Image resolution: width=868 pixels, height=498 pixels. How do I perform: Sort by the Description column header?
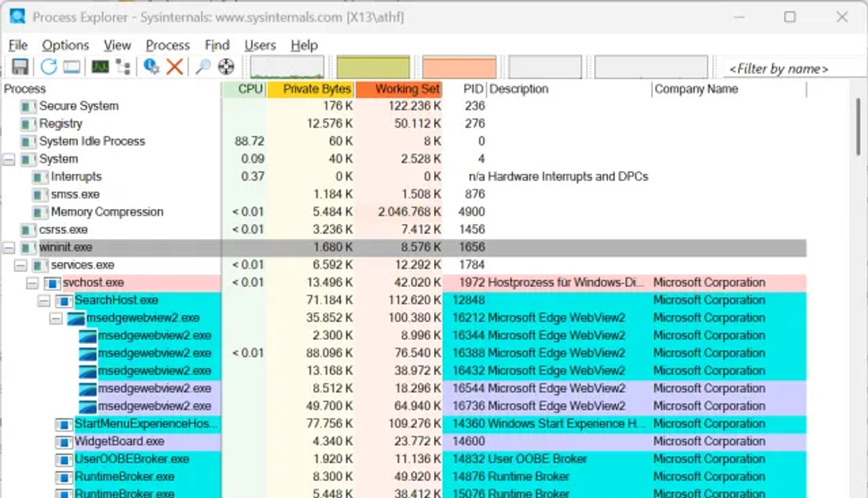(569, 89)
